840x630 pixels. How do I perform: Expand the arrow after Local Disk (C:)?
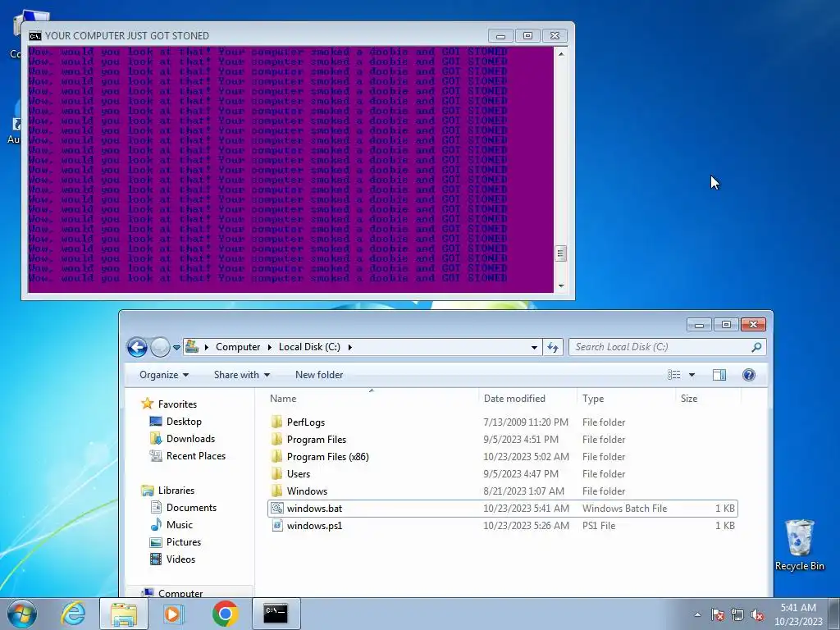[x=349, y=347]
